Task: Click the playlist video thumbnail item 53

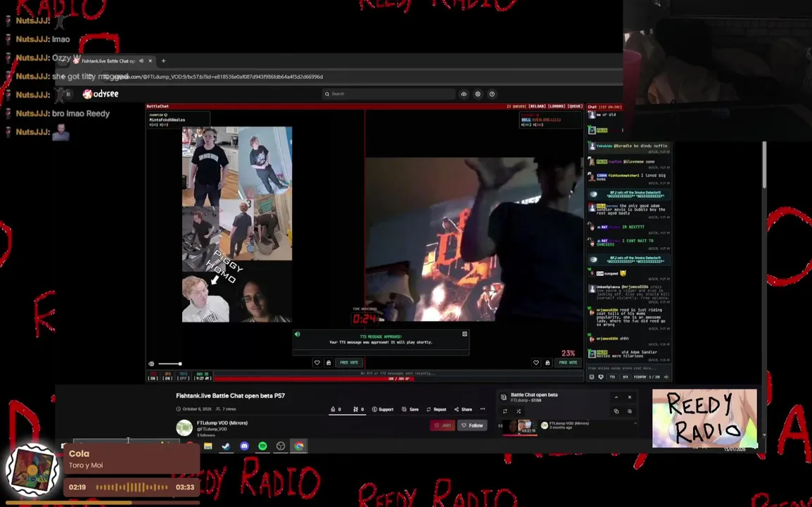Action: 520,427
